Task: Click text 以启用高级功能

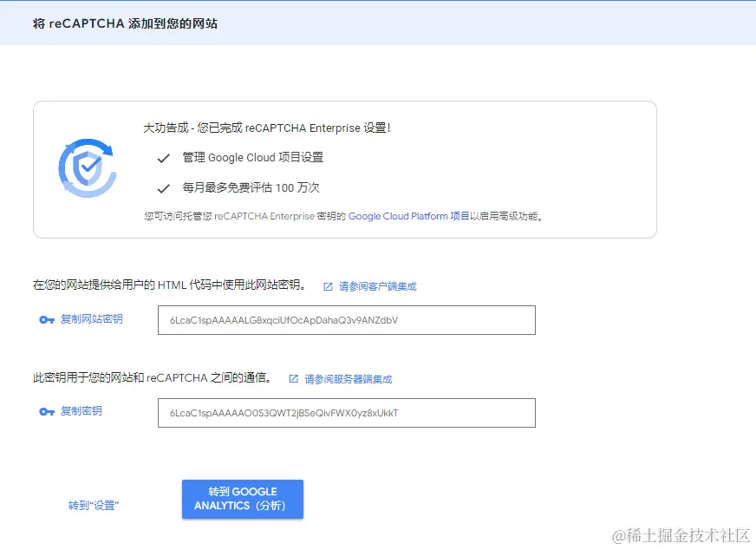Action: [506, 216]
